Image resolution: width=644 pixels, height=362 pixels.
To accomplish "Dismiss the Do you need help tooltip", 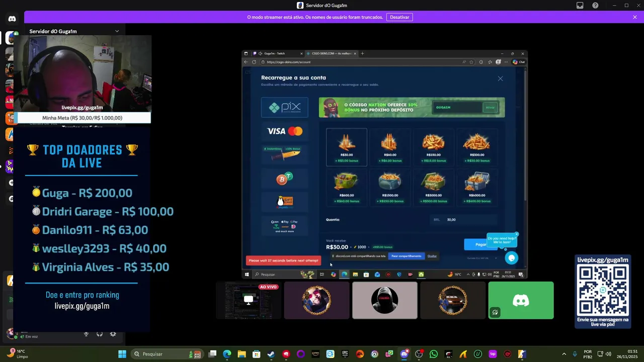I will (516, 234).
